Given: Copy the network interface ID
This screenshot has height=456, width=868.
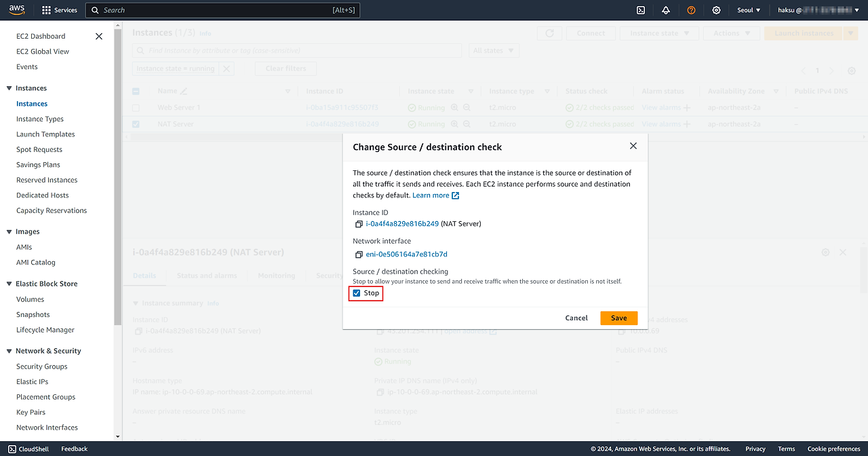Looking at the screenshot, I should (359, 254).
